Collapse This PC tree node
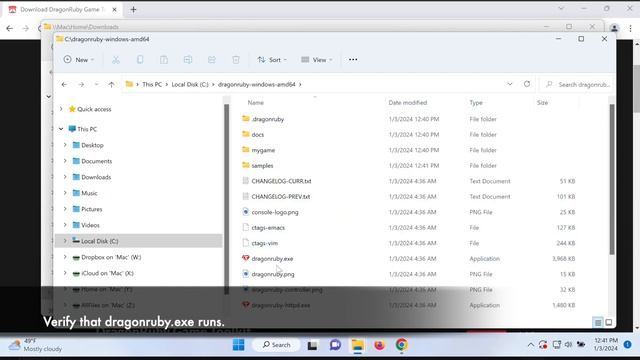This screenshot has width=640, height=360. click(61, 129)
